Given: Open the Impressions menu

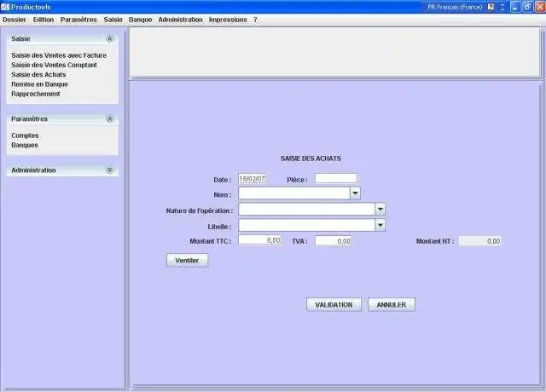Looking at the screenshot, I should tap(228, 20).
